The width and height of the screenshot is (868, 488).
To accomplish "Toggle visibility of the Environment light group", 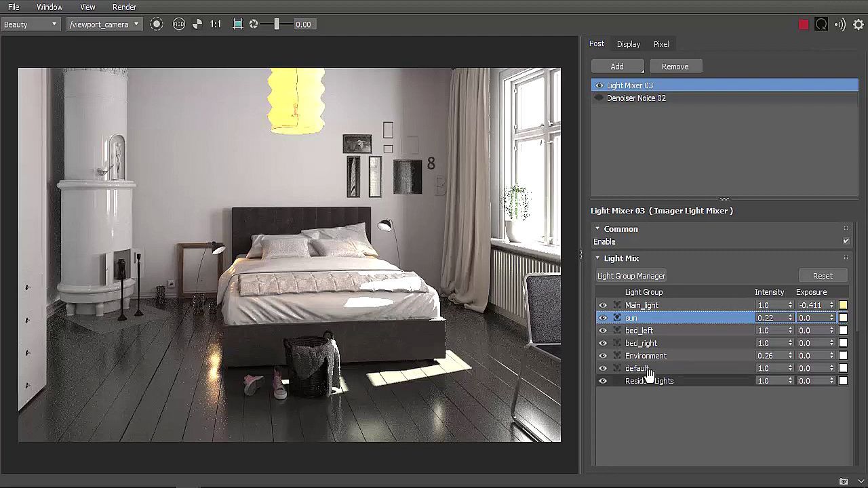I will [x=602, y=356].
